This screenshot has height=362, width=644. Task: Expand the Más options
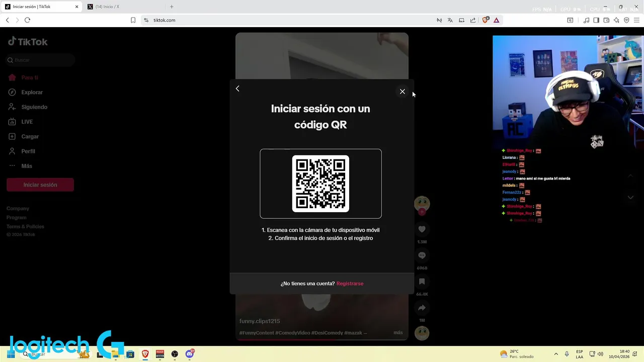27,166
